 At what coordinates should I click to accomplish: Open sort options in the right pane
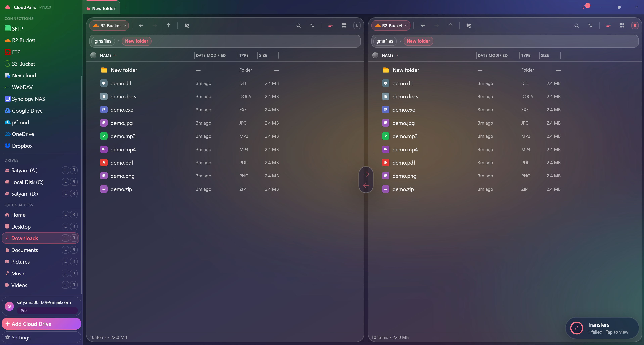[590, 26]
